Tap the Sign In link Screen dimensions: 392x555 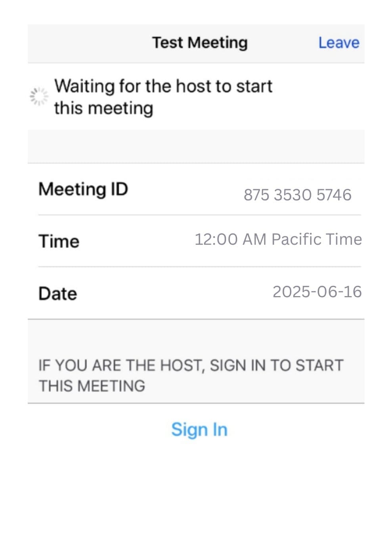(199, 430)
